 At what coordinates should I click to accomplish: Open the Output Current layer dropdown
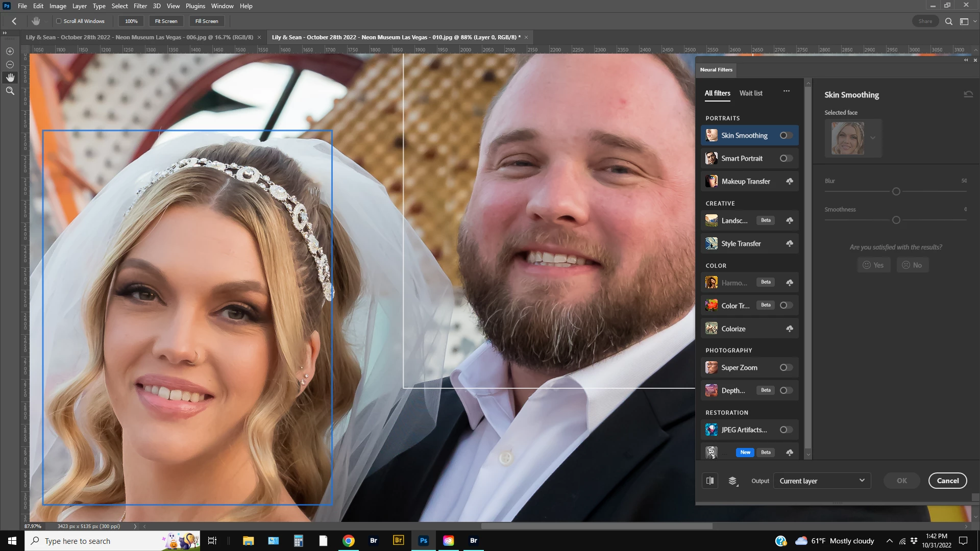(822, 481)
